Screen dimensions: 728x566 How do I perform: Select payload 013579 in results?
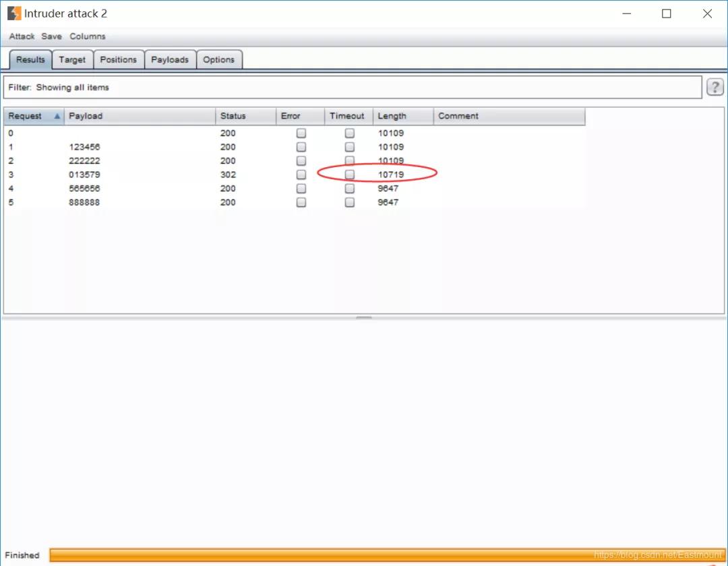point(84,175)
